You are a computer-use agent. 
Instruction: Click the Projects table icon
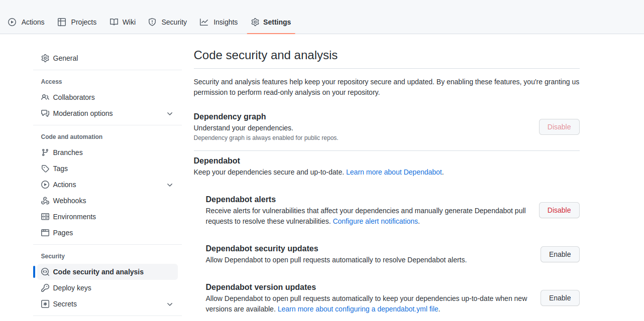click(62, 22)
